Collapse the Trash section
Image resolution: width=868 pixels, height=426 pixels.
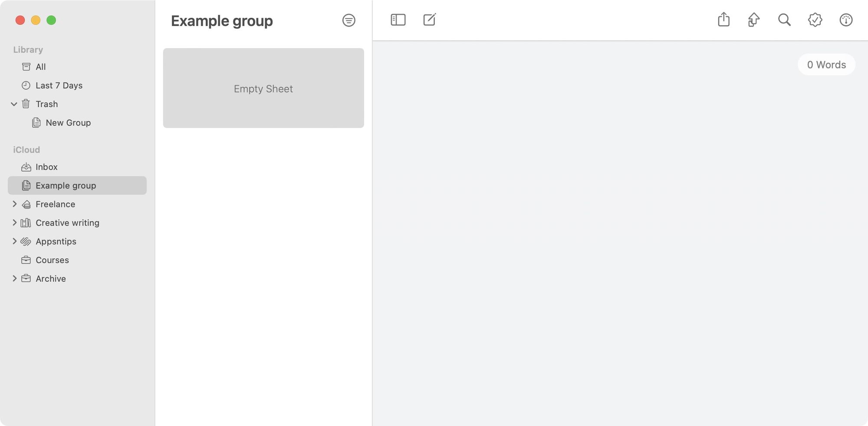(14, 104)
